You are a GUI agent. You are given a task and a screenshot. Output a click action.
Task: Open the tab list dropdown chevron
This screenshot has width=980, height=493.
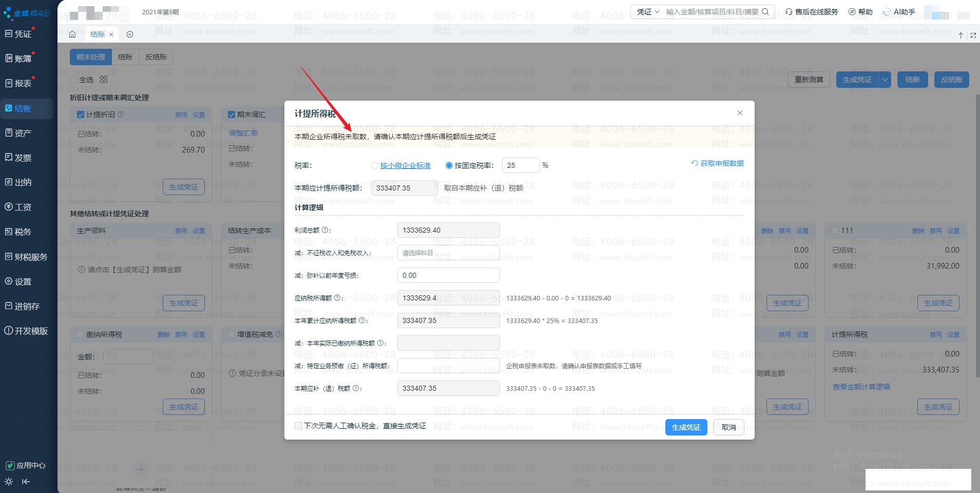(x=130, y=34)
